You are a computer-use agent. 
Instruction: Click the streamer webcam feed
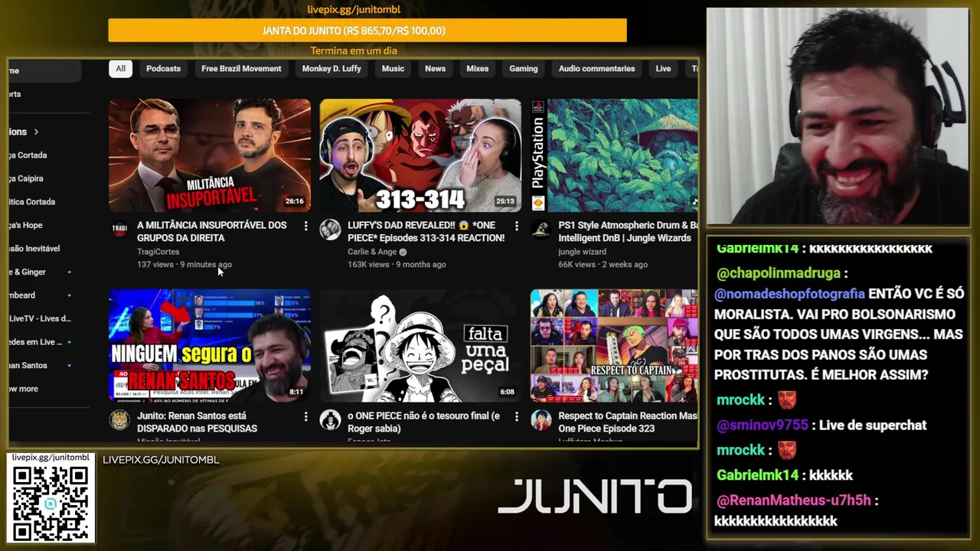point(838,116)
